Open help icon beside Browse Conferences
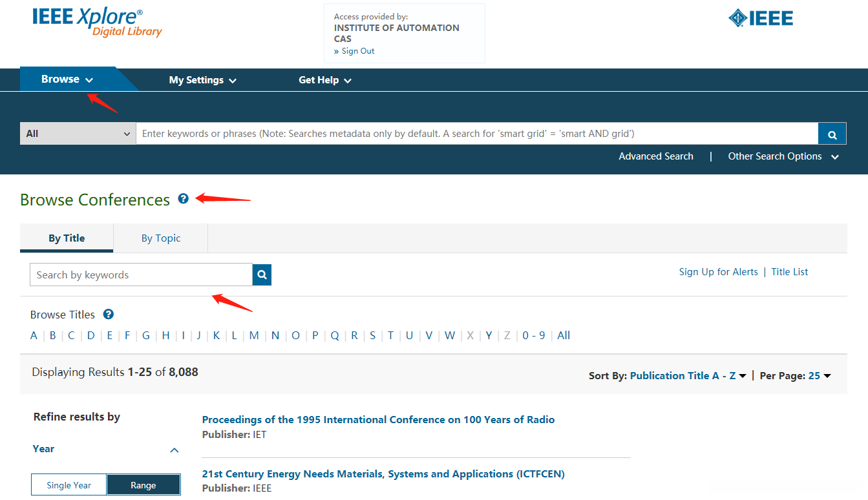Screen dimensions: 868x500 point(184,199)
